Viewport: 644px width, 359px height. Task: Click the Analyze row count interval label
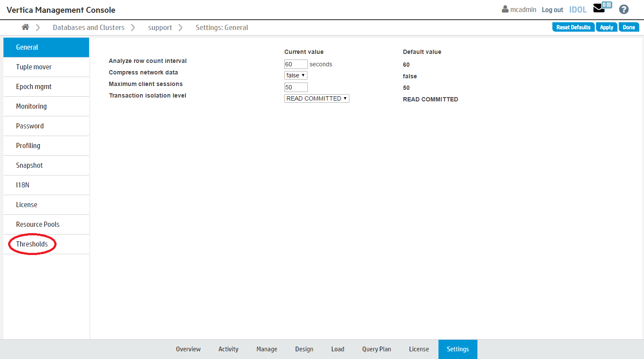(148, 61)
